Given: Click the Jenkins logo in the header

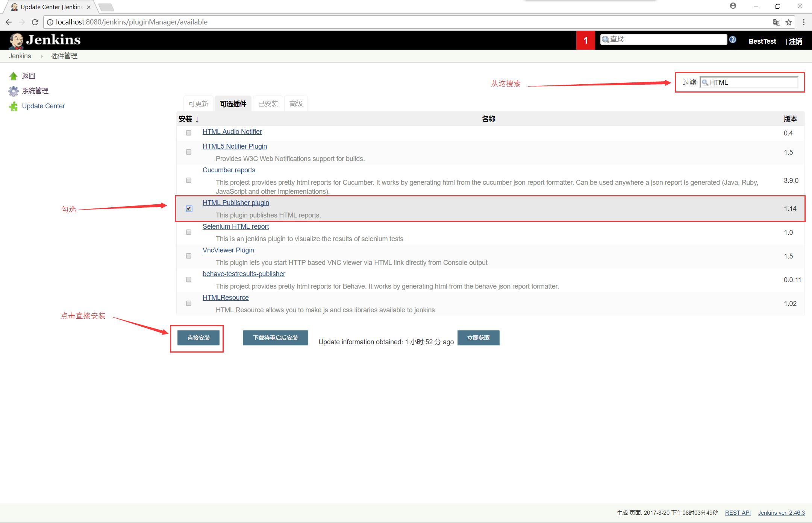Looking at the screenshot, I should [45, 40].
